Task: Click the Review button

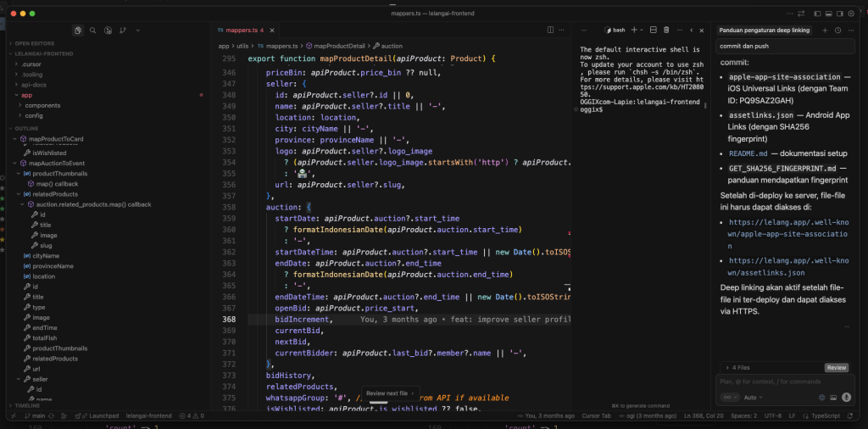Action: 837,368
